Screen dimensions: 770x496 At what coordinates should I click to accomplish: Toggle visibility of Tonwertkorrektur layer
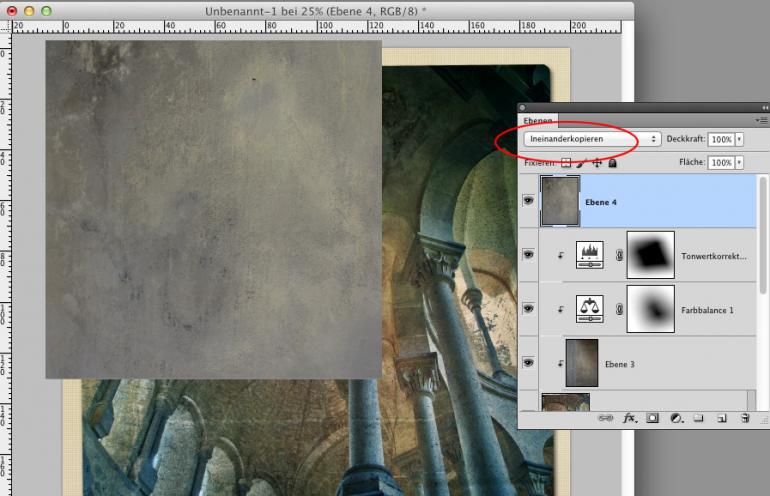pyautogui.click(x=528, y=254)
